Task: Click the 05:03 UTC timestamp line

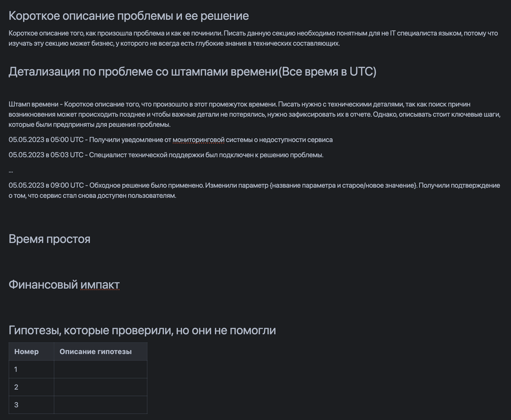Action: coord(166,155)
